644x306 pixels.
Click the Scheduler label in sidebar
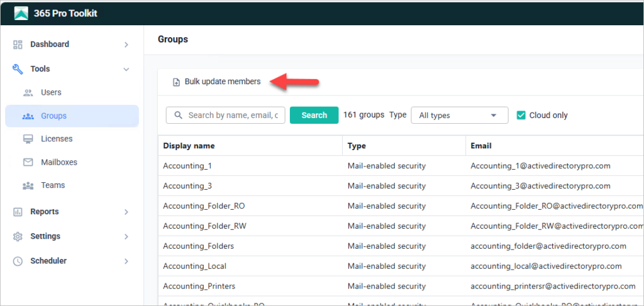pyautogui.click(x=48, y=261)
